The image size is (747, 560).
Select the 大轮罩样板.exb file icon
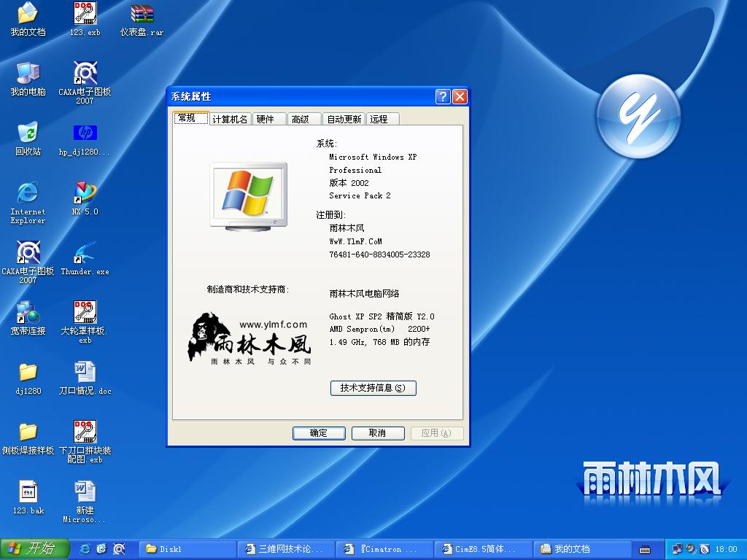click(x=85, y=322)
